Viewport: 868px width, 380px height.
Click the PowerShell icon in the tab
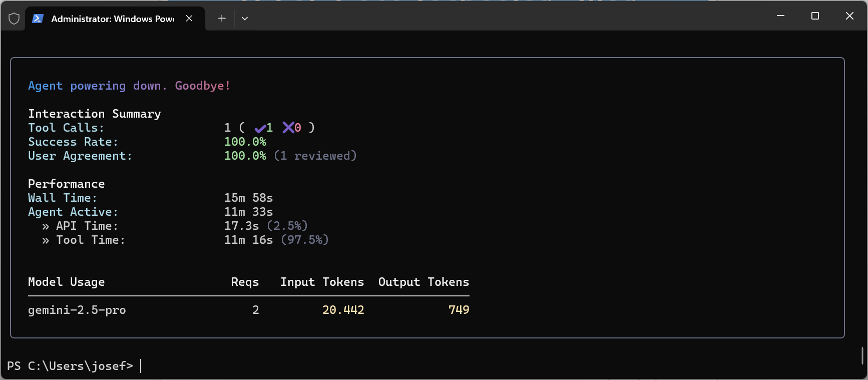click(38, 19)
